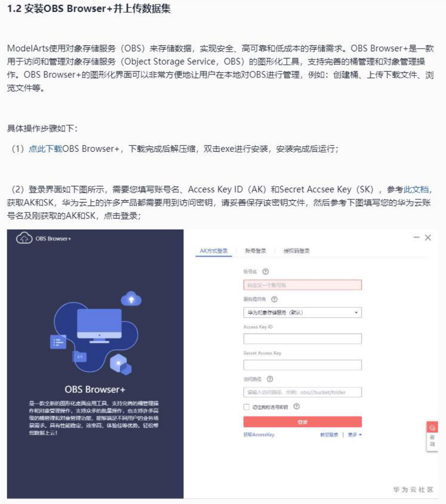Switch to the AK方式登录 tab
Screen dimensions: 446x504
tap(214, 251)
